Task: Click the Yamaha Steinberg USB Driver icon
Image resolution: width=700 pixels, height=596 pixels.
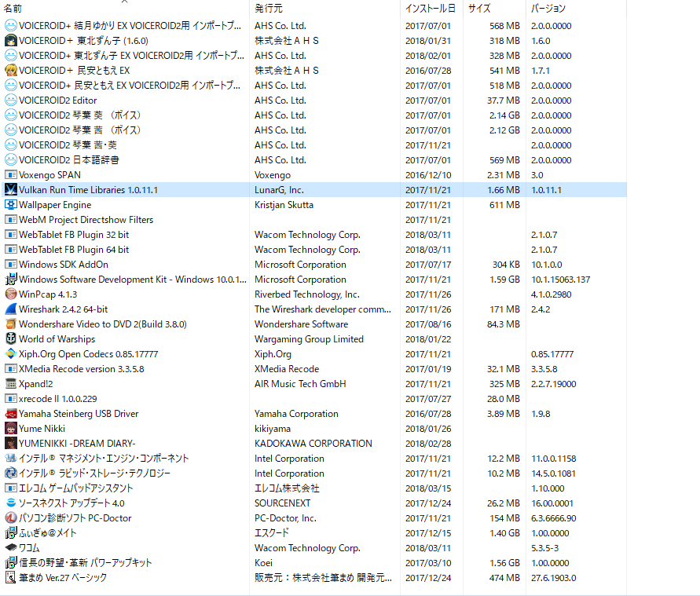Action: pos(11,414)
